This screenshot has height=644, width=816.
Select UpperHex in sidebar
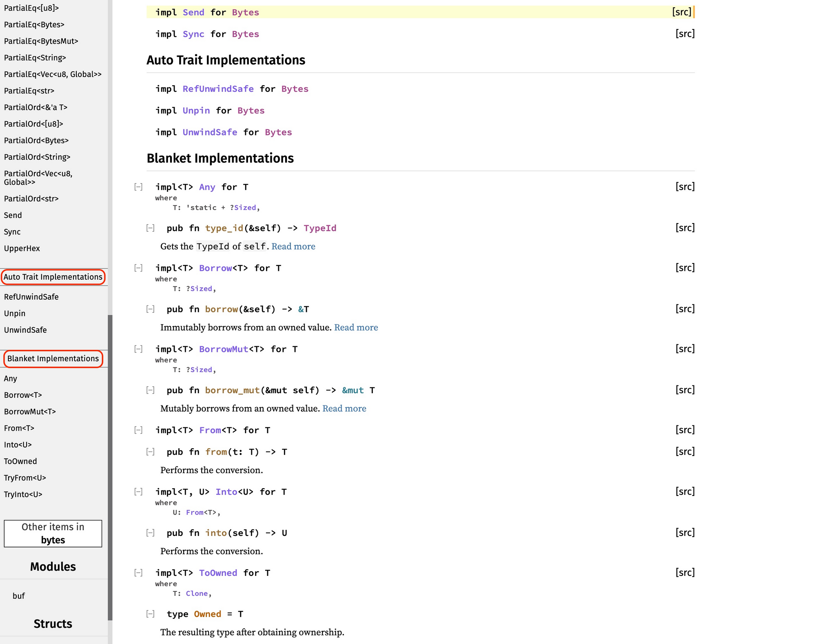coord(22,248)
